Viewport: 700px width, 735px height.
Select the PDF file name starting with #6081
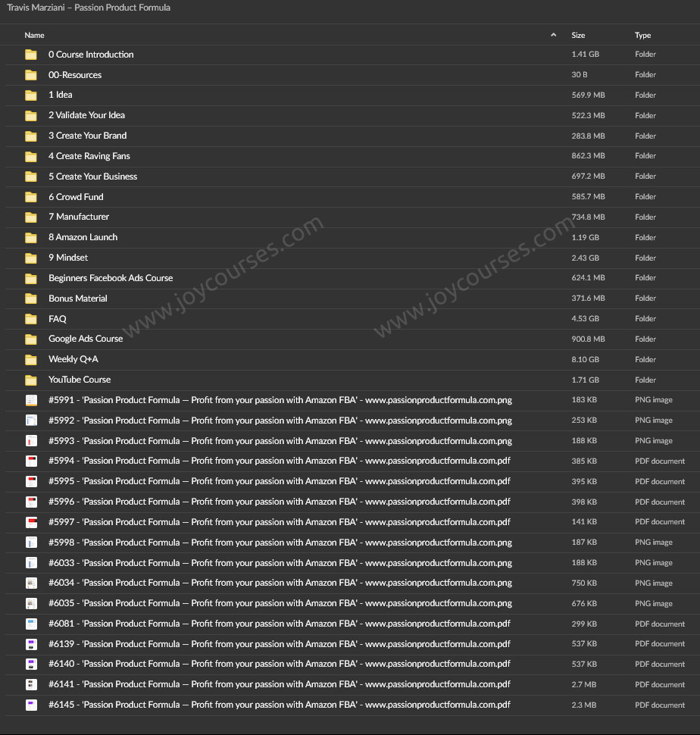pyautogui.click(x=280, y=624)
